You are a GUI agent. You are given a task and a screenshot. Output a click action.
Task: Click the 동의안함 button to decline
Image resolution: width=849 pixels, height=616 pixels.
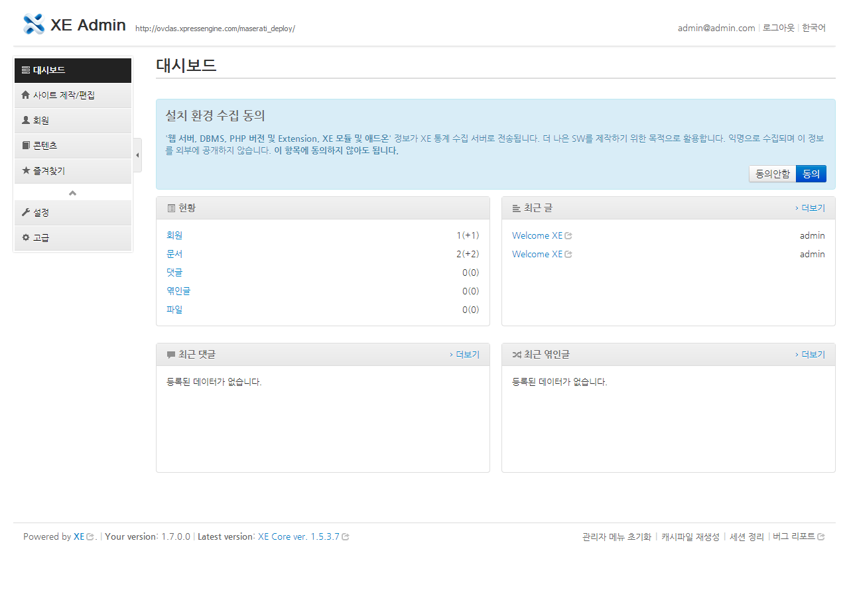pos(772,173)
